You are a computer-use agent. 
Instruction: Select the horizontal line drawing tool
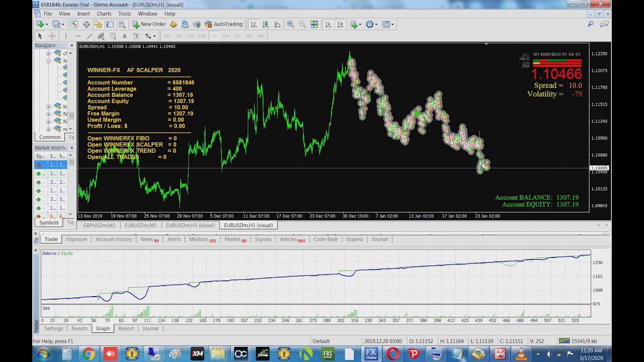(x=77, y=36)
